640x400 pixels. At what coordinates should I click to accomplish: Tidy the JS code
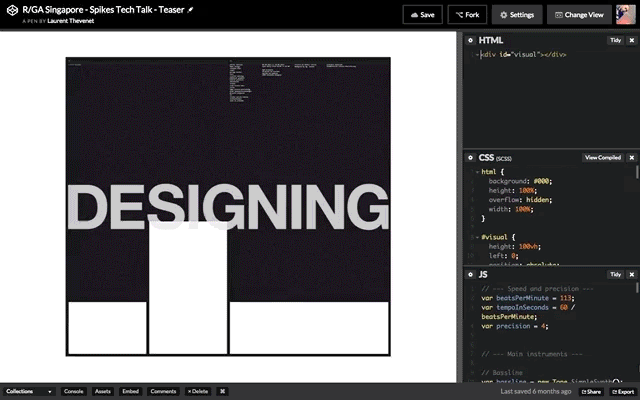[x=616, y=274]
